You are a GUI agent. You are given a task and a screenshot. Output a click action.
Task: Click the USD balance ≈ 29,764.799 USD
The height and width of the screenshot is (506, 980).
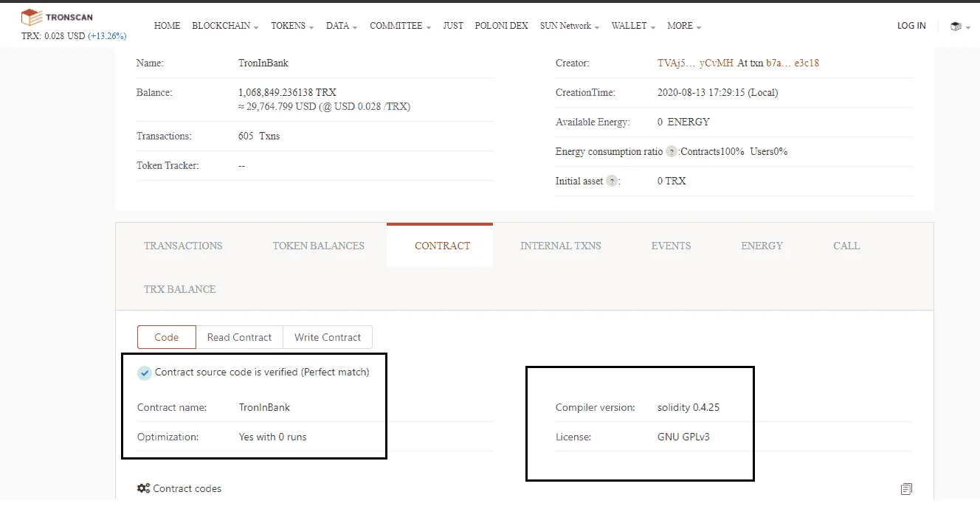325,106
